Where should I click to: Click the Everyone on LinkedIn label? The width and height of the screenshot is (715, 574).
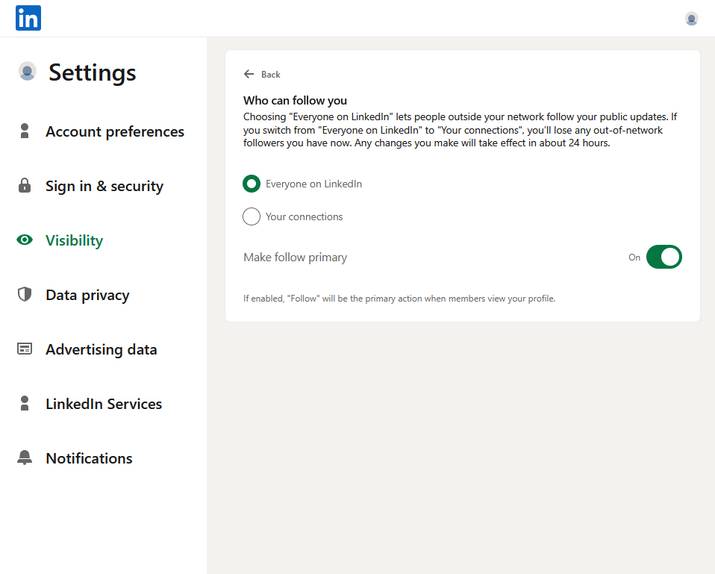[x=314, y=184]
